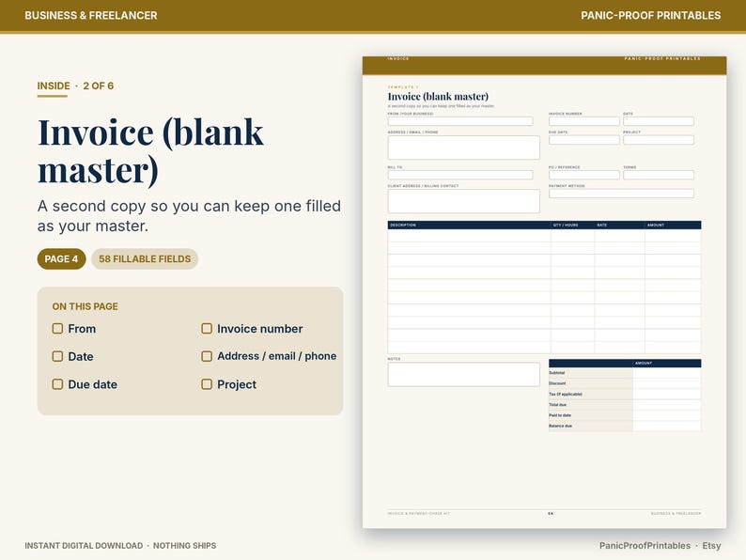This screenshot has width=746, height=560.
Task: Tick the Invoice number checkbox
Action: [207, 329]
